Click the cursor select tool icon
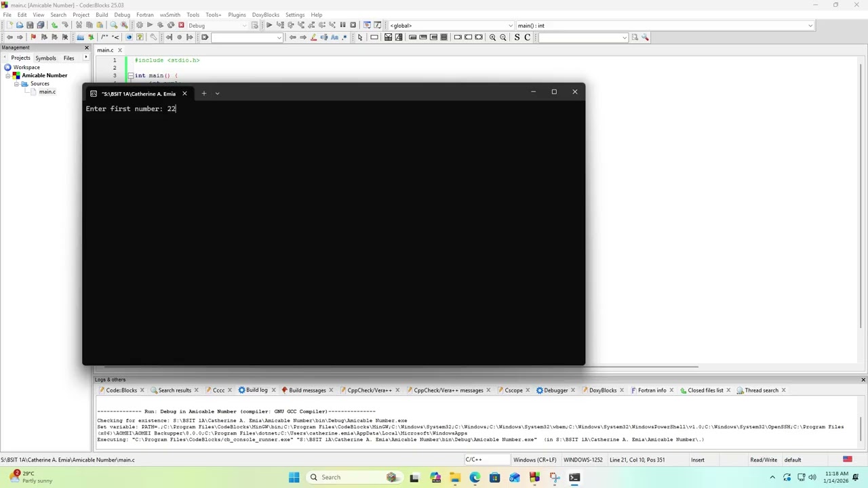Image resolution: width=868 pixels, height=488 pixels. click(360, 37)
